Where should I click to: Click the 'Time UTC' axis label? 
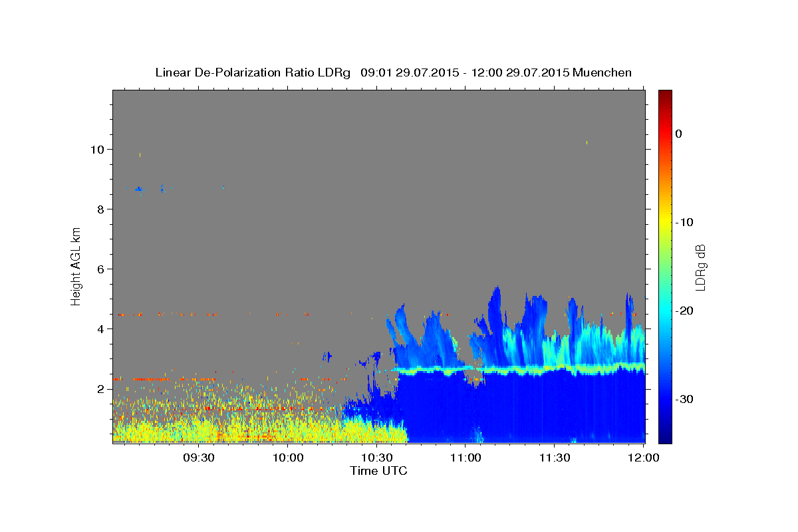[x=378, y=471]
